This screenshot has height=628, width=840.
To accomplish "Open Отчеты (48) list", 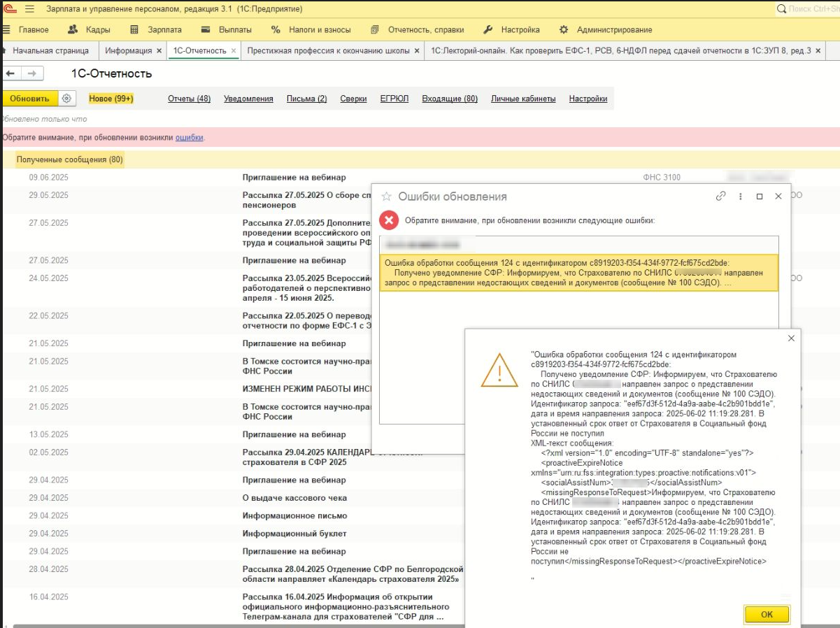I will click(x=190, y=99).
